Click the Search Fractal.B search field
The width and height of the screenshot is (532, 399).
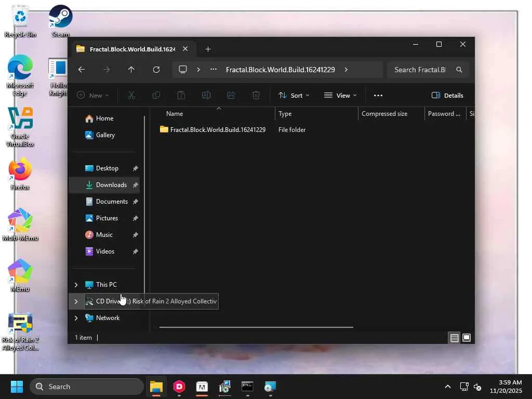pos(428,70)
